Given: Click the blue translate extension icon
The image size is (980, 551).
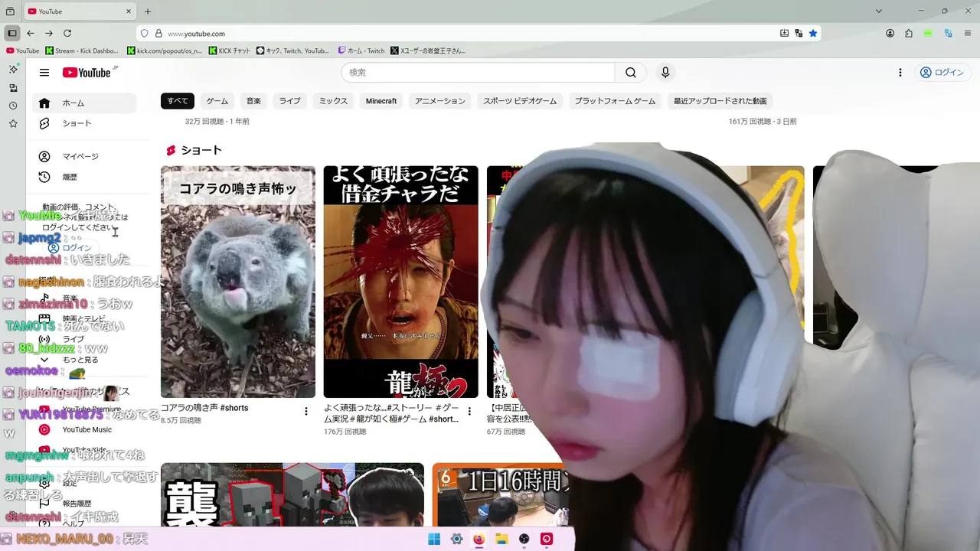Looking at the screenshot, I should 948,34.
